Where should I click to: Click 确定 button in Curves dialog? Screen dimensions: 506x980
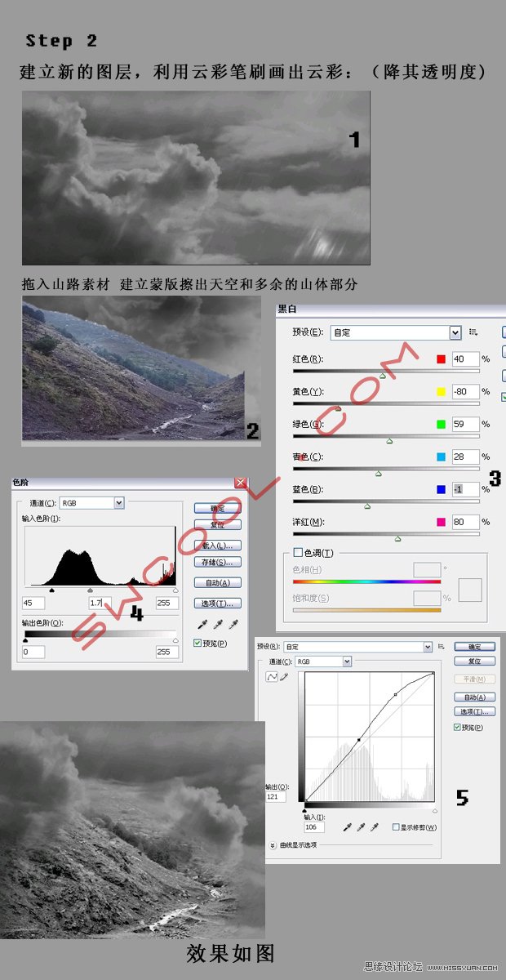coord(474,647)
